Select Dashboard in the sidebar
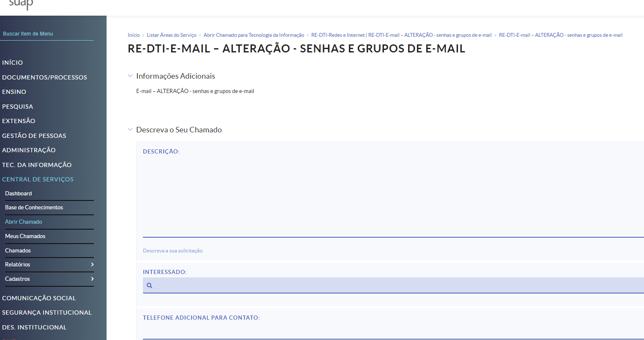This screenshot has width=644, height=340. [x=19, y=194]
